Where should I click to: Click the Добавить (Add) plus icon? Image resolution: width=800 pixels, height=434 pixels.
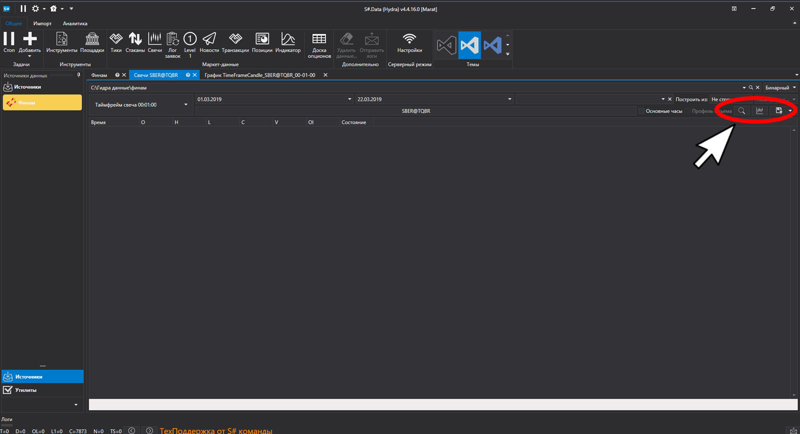coord(30,40)
